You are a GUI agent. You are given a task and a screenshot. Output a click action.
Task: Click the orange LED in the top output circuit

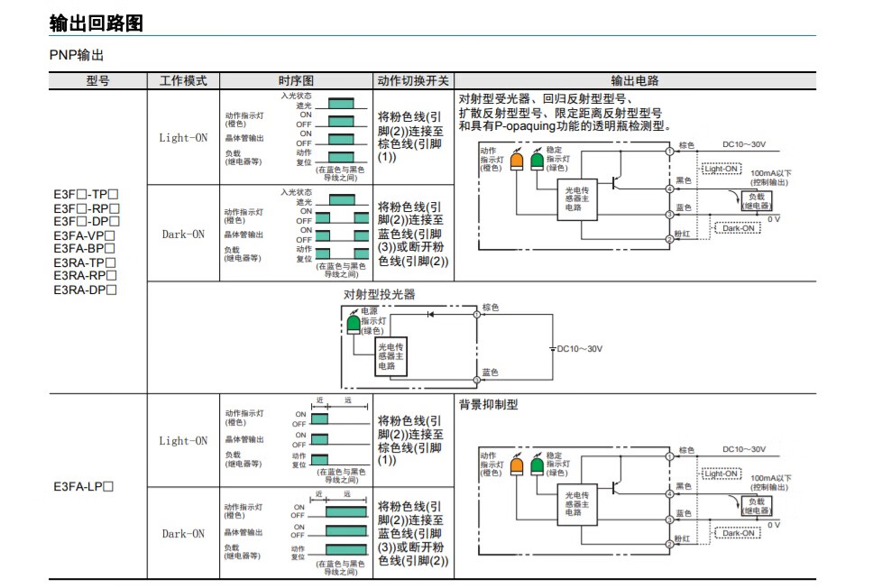tap(516, 161)
